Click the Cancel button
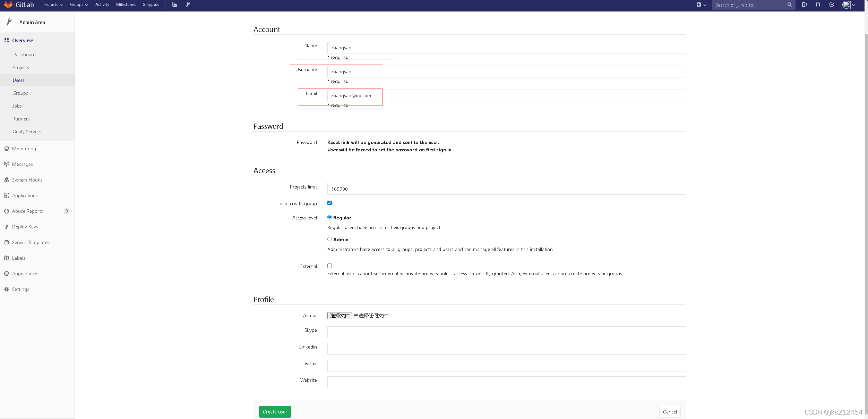Screen dimensions: 868x419 669,411
